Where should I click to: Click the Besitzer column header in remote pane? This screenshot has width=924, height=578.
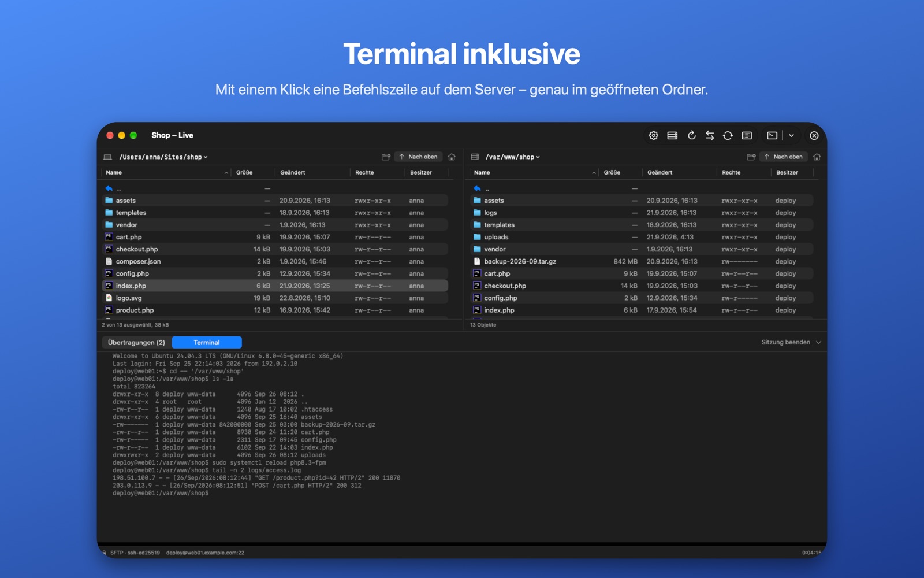point(792,172)
